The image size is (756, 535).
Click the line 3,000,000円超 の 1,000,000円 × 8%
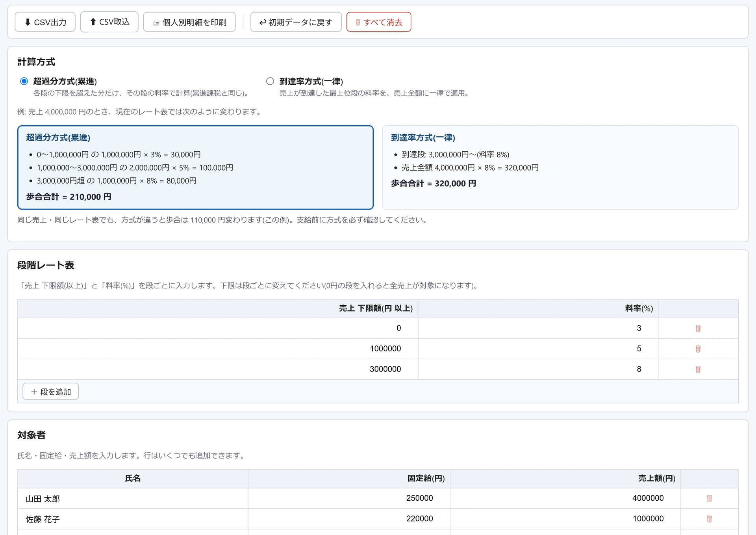click(x=117, y=181)
